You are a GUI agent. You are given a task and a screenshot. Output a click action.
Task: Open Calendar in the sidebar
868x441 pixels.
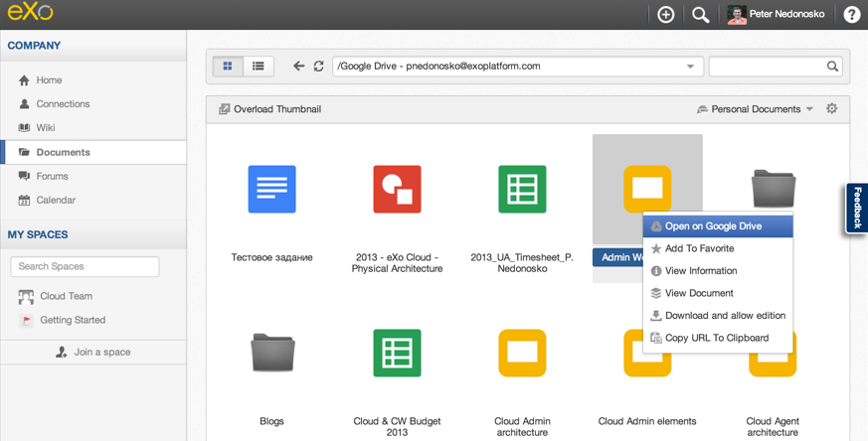47,200
